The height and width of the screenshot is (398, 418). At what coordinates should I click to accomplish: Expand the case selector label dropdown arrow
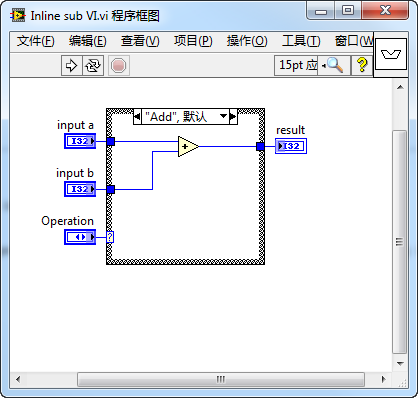(223, 116)
